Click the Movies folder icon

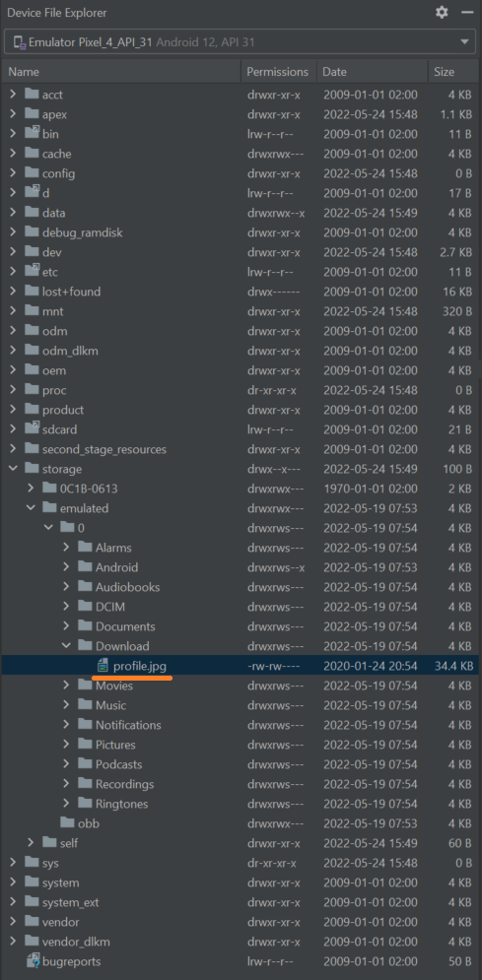point(85,685)
